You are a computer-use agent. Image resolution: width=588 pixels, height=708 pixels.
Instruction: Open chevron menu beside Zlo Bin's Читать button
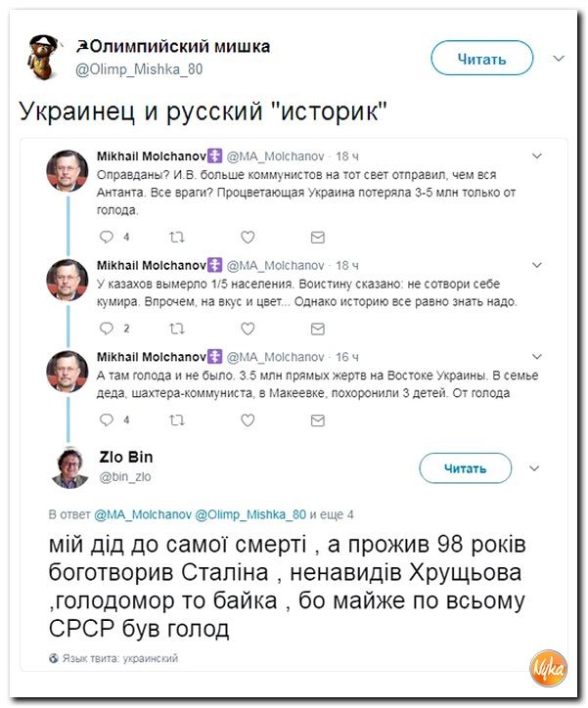tap(534, 468)
